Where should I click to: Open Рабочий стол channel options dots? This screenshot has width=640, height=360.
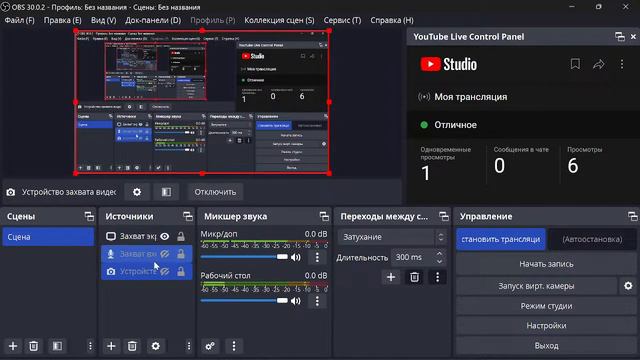[317, 301]
